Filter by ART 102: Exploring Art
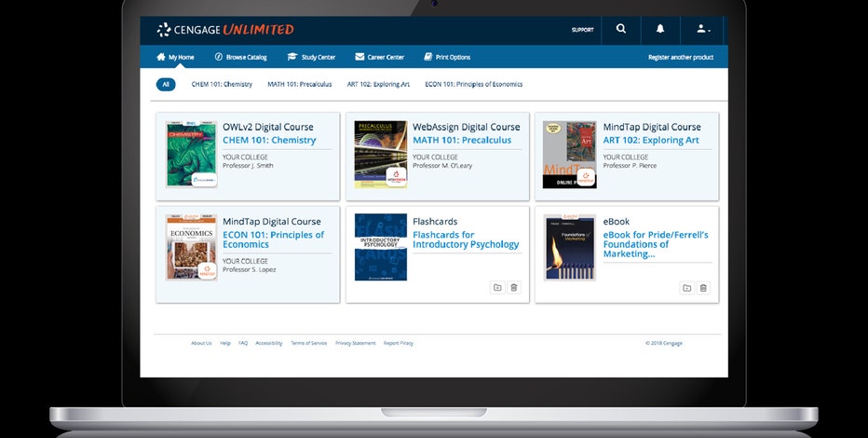 (378, 84)
